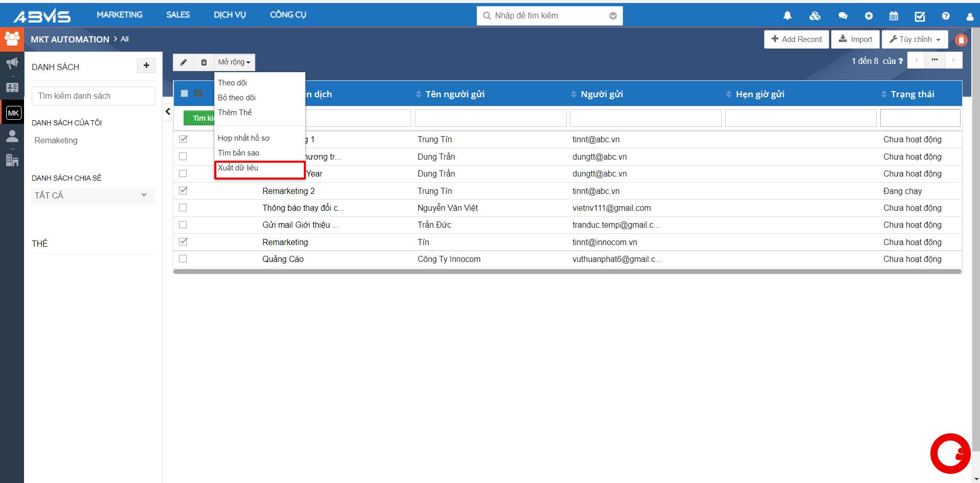
Task: Click the Tìm kiếm danh sách field
Action: click(93, 96)
